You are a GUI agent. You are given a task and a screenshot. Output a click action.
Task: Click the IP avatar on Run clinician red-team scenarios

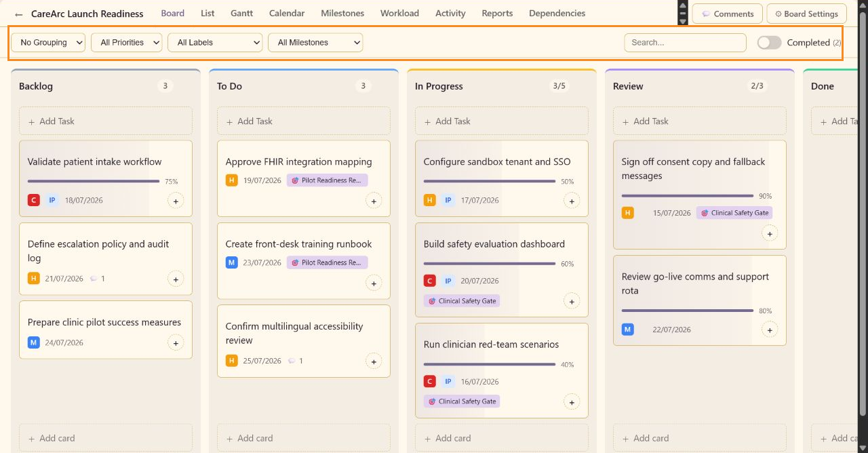click(448, 381)
